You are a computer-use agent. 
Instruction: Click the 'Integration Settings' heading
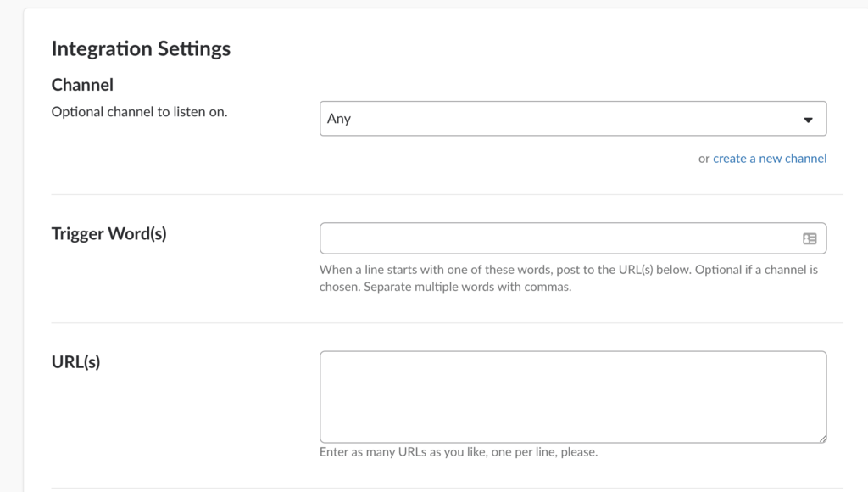141,48
